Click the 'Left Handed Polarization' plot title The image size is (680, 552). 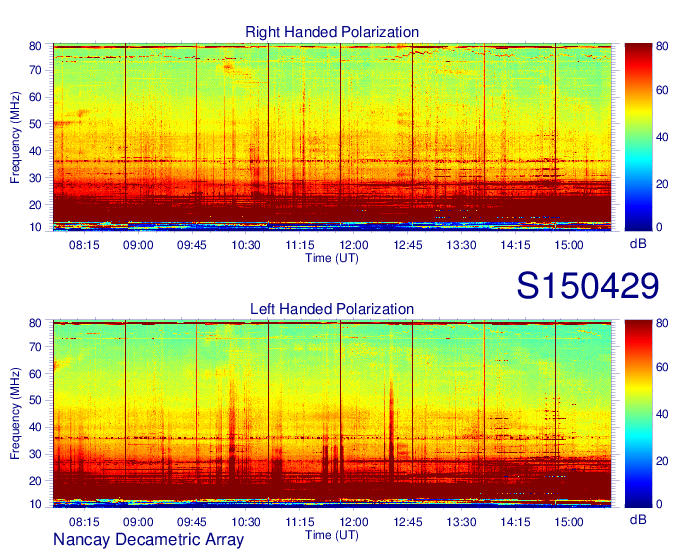332,309
